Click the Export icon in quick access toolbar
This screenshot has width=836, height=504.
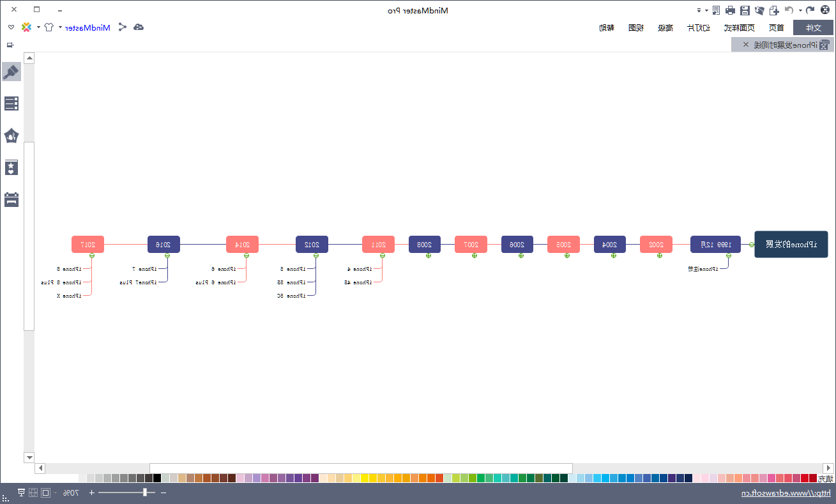coord(716,10)
